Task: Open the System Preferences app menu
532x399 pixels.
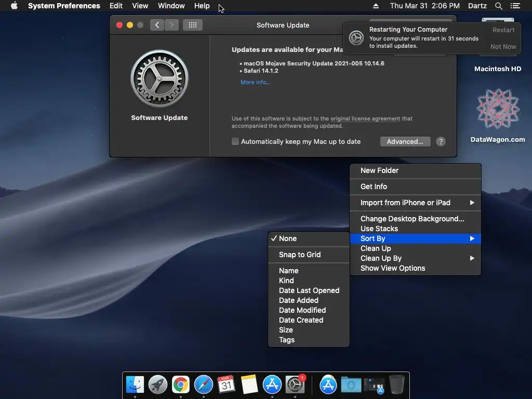Action: (x=64, y=6)
